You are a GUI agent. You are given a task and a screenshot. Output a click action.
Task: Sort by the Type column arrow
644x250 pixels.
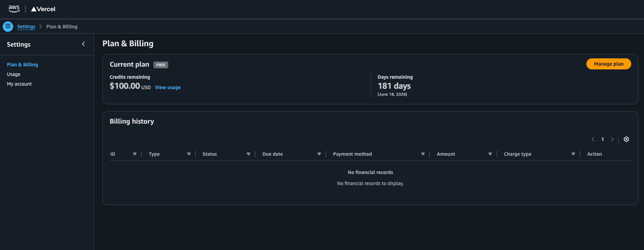coord(189,154)
